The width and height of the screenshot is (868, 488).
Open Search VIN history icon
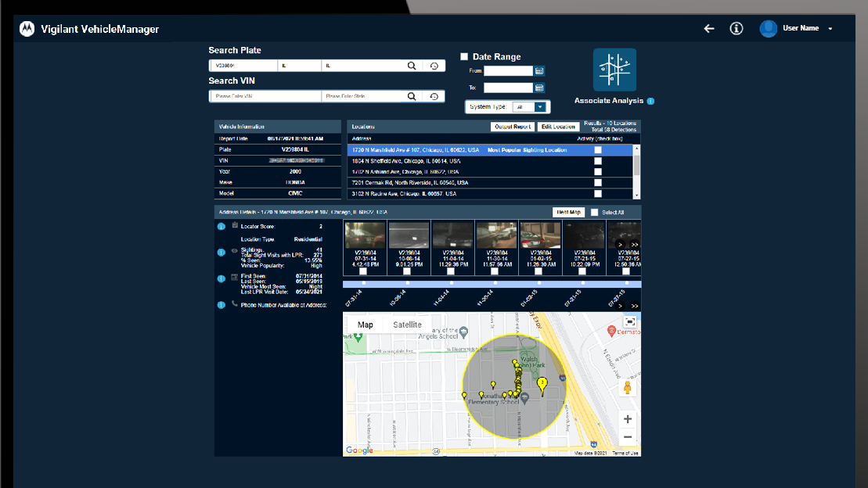click(x=434, y=96)
